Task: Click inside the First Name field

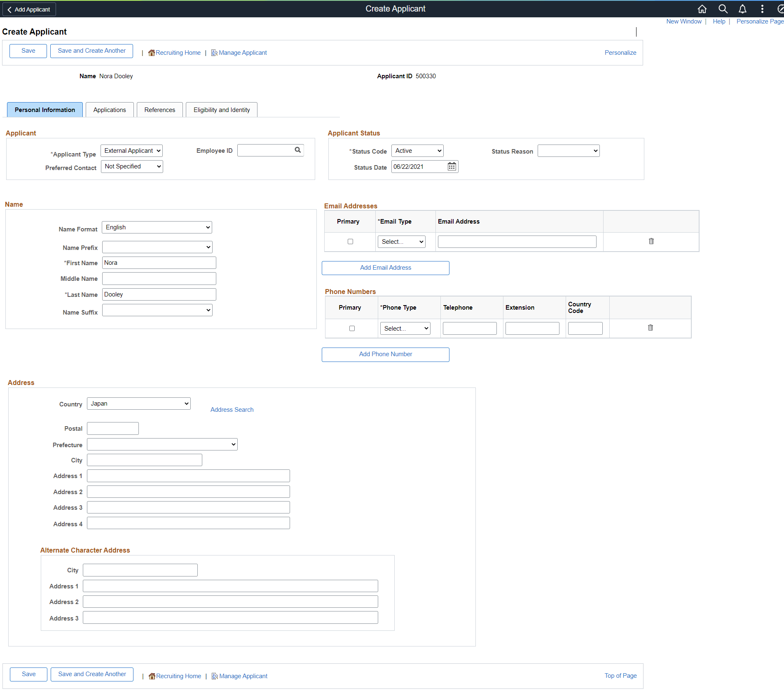Action: [159, 262]
